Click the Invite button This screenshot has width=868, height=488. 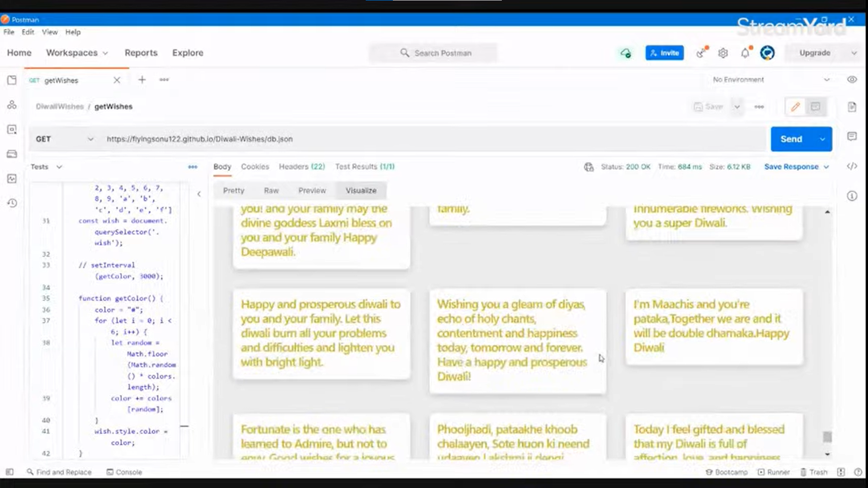click(665, 53)
